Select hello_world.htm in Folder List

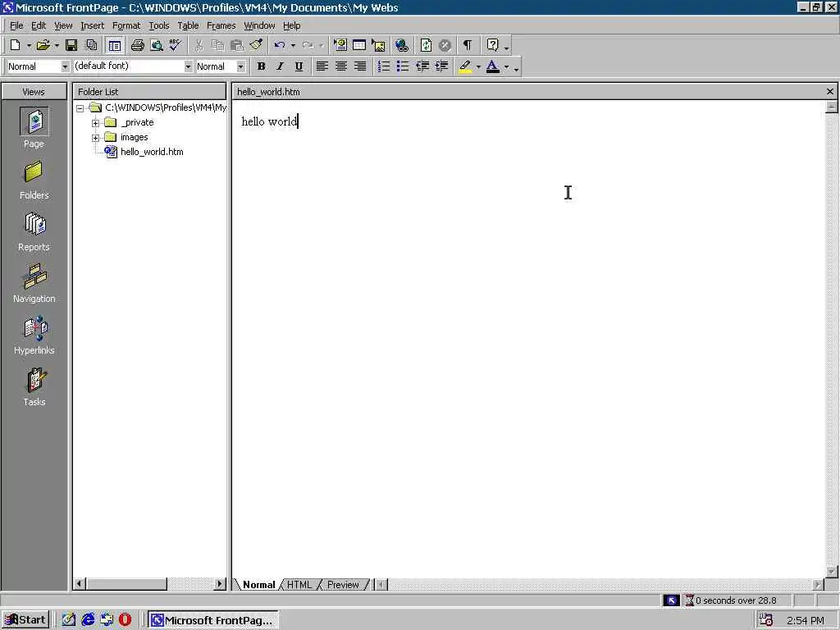point(152,152)
